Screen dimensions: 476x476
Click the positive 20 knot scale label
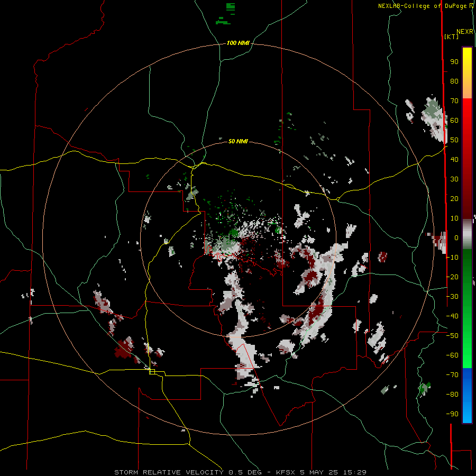coord(454,199)
